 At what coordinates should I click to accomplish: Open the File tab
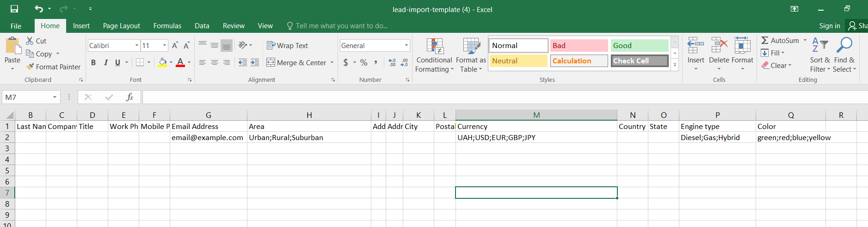16,26
